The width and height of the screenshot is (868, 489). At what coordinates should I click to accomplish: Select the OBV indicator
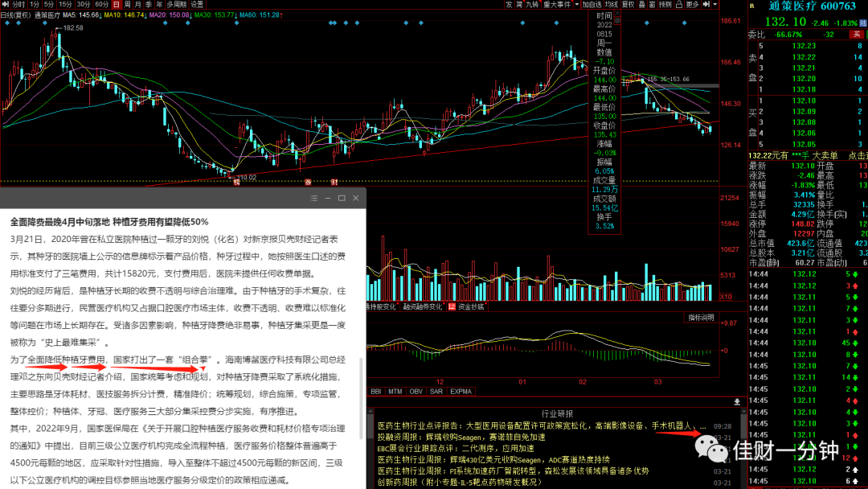point(416,391)
